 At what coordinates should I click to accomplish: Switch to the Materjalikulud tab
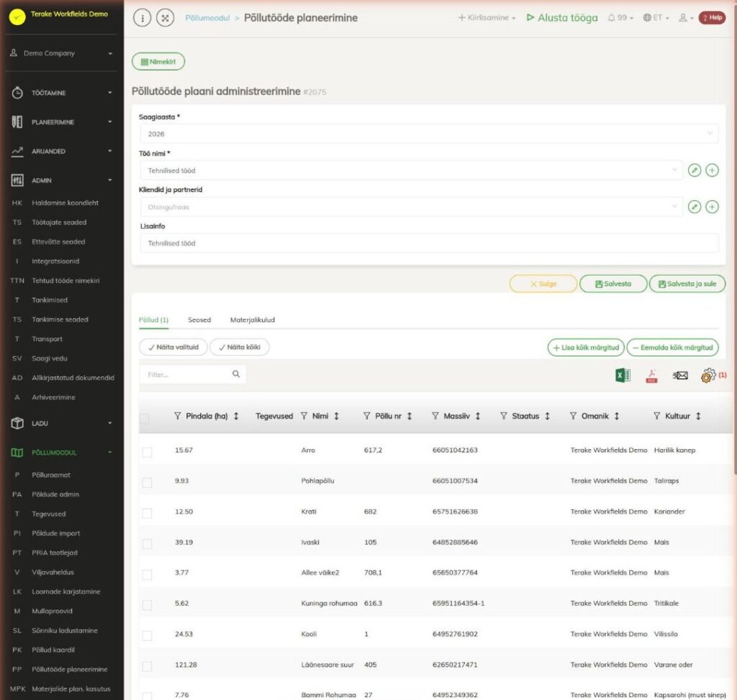pyautogui.click(x=253, y=320)
